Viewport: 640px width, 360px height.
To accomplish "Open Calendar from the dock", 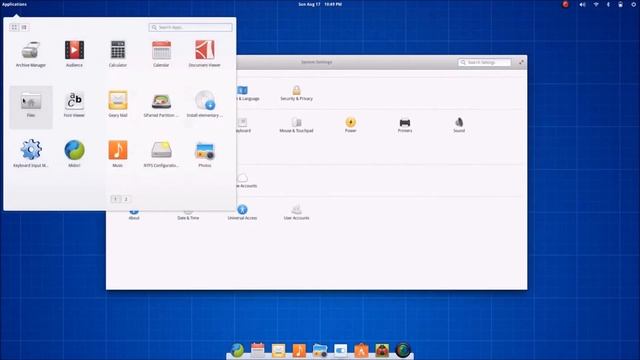I will pyautogui.click(x=258, y=350).
